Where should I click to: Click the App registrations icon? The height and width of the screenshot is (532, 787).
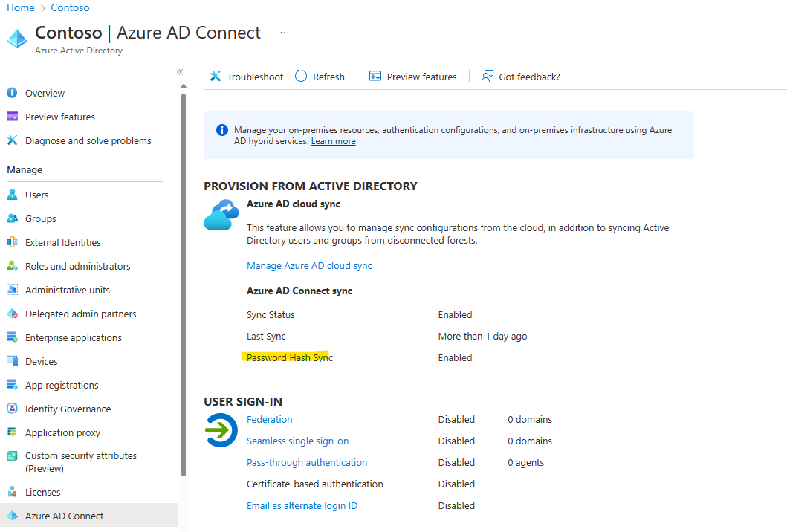click(x=16, y=385)
